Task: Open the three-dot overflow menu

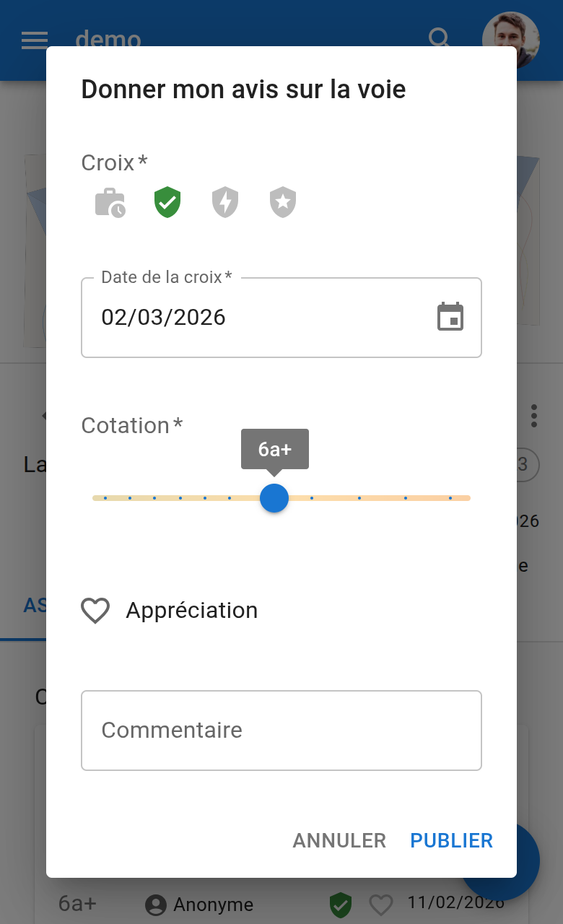Action: point(534,415)
